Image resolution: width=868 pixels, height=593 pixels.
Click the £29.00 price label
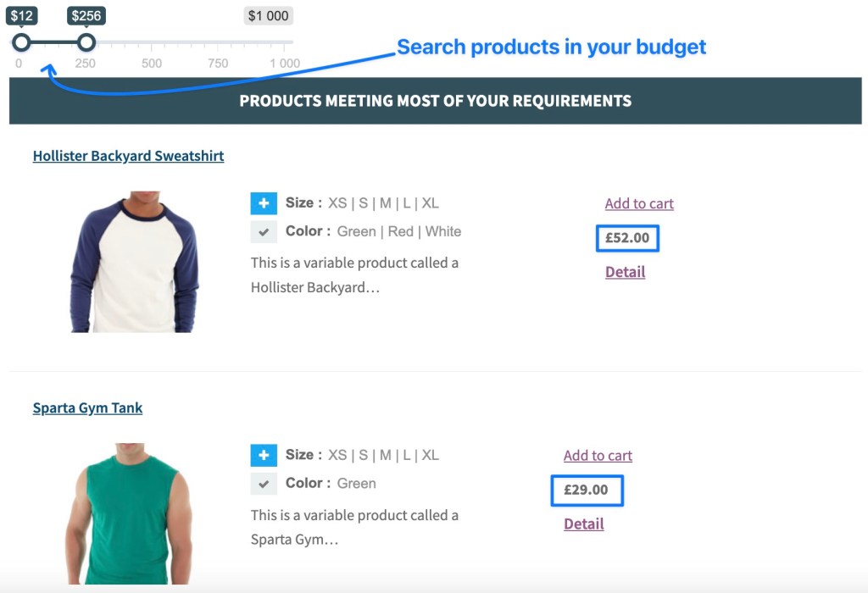point(586,490)
